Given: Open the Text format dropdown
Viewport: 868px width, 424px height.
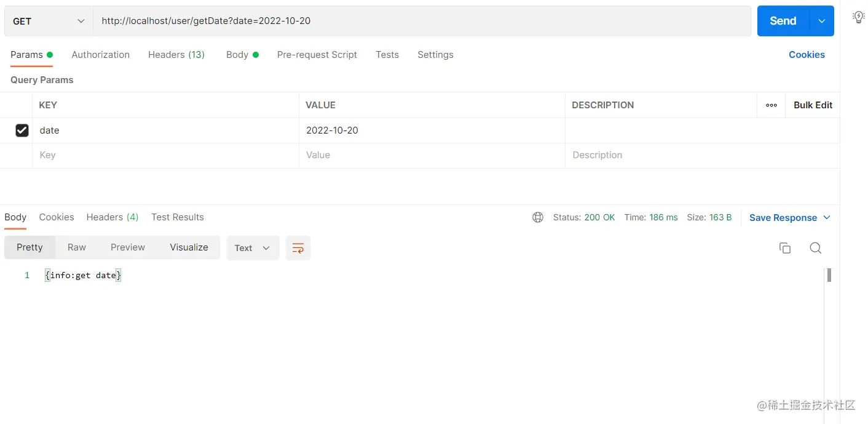Looking at the screenshot, I should [x=253, y=248].
